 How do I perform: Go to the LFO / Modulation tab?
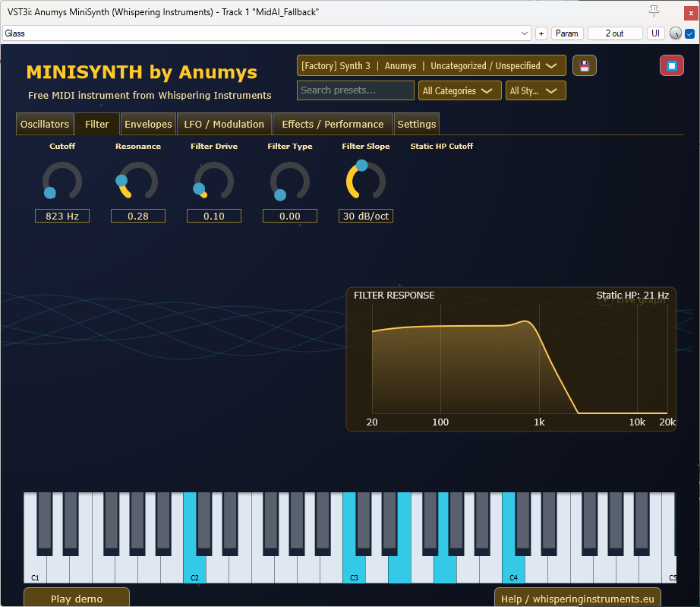point(224,124)
